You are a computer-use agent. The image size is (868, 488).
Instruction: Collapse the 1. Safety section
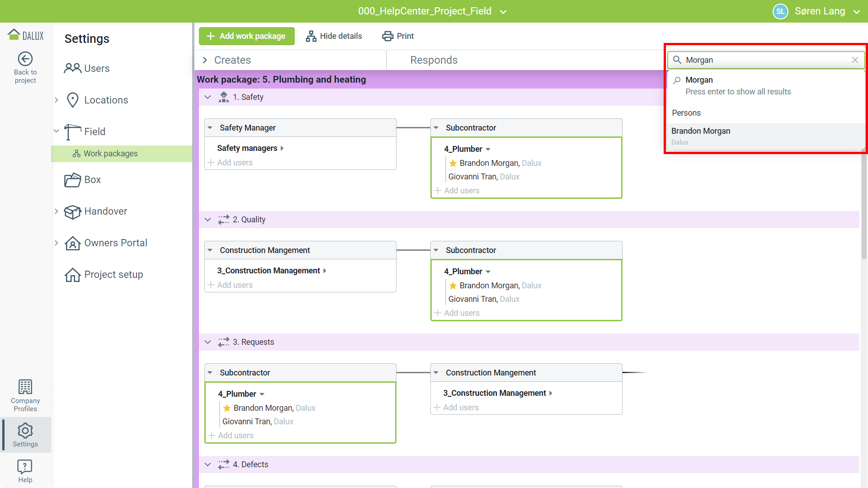(208, 97)
